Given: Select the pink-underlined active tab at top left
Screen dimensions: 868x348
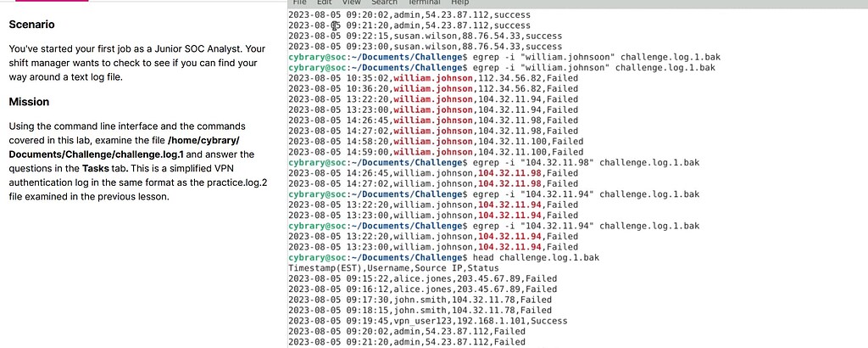Looking at the screenshot, I should click(52, 1).
